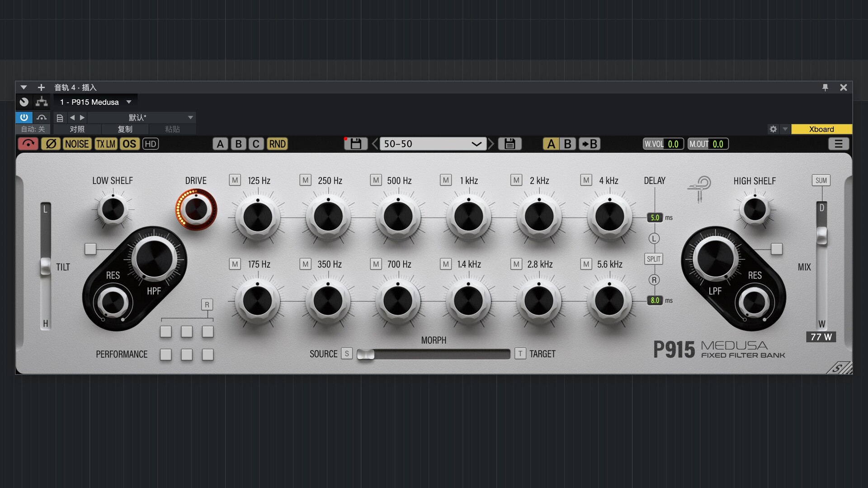Image resolution: width=868 pixels, height=488 pixels.
Task: Toggle the NOISE button
Action: tap(77, 144)
